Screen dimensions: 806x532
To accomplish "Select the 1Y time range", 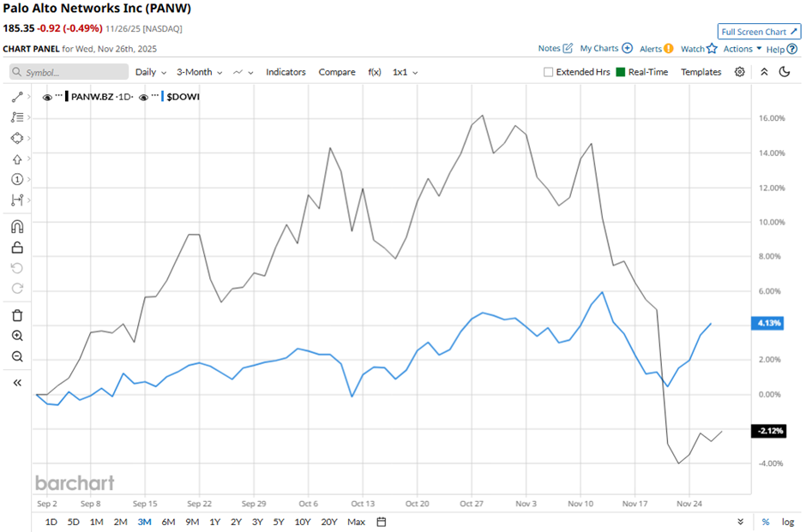I will pos(215,522).
